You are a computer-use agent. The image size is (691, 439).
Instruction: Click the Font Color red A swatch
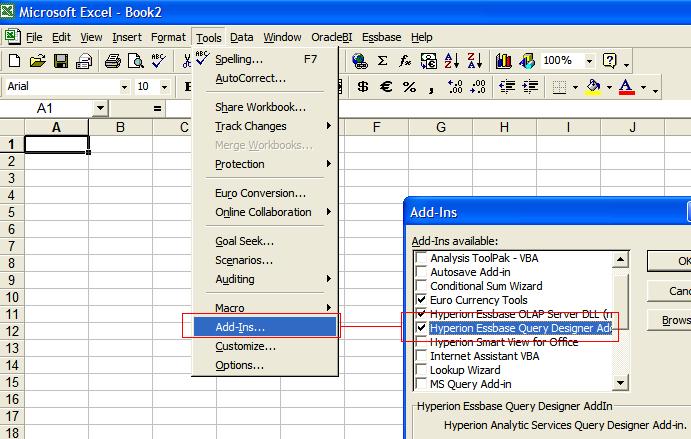(627, 87)
